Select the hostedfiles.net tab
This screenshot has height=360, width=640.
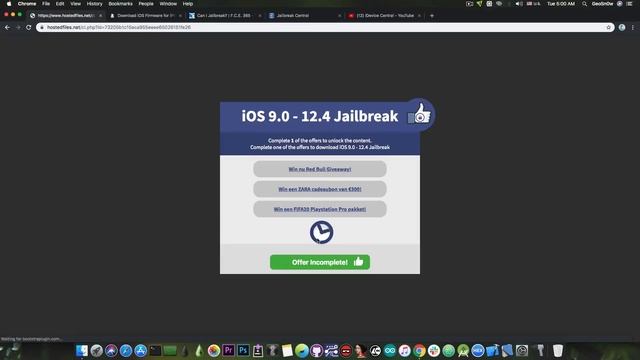65,16
